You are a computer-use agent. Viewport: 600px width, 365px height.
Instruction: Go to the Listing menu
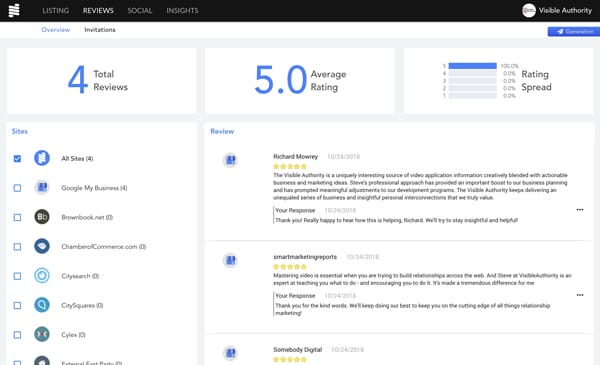click(56, 11)
